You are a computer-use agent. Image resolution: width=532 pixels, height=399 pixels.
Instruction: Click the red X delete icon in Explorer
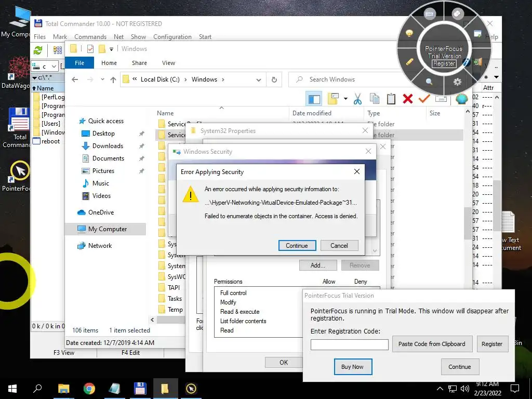(408, 99)
